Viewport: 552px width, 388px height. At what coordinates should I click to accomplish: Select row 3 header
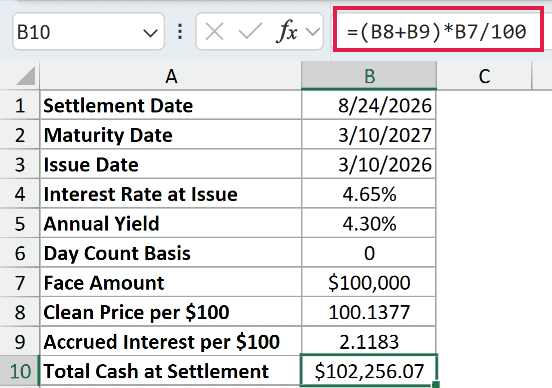[x=20, y=164]
